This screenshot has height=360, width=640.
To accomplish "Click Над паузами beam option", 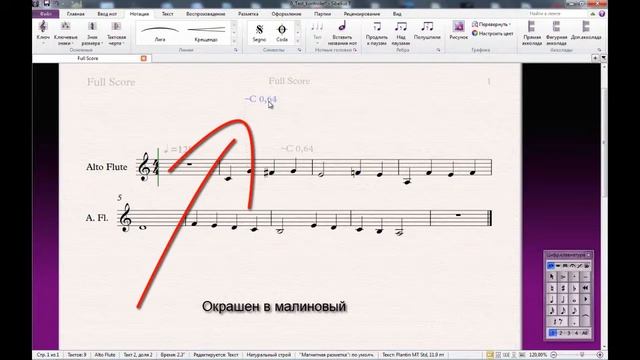I will pyautogui.click(x=400, y=33).
